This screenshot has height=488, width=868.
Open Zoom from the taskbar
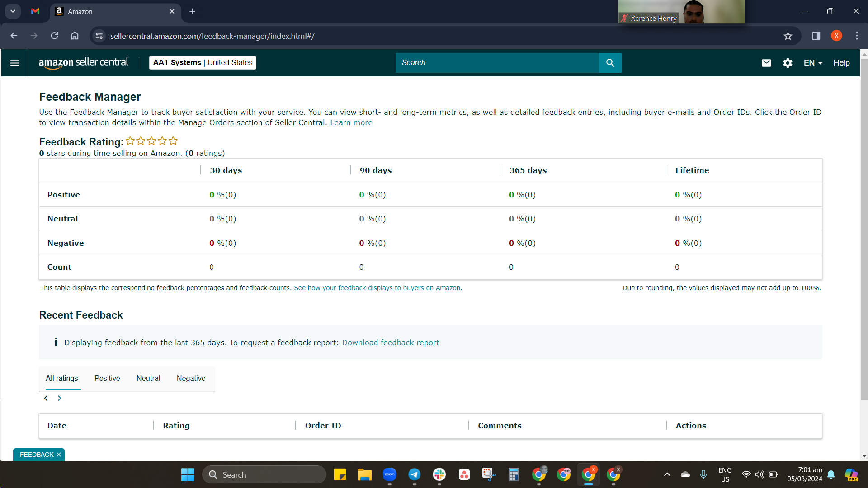coord(389,474)
